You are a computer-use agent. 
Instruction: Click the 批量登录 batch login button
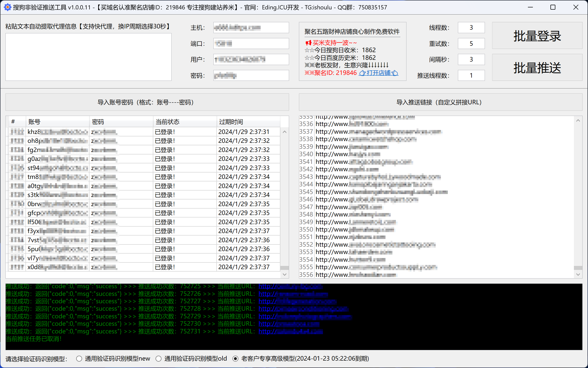point(537,36)
